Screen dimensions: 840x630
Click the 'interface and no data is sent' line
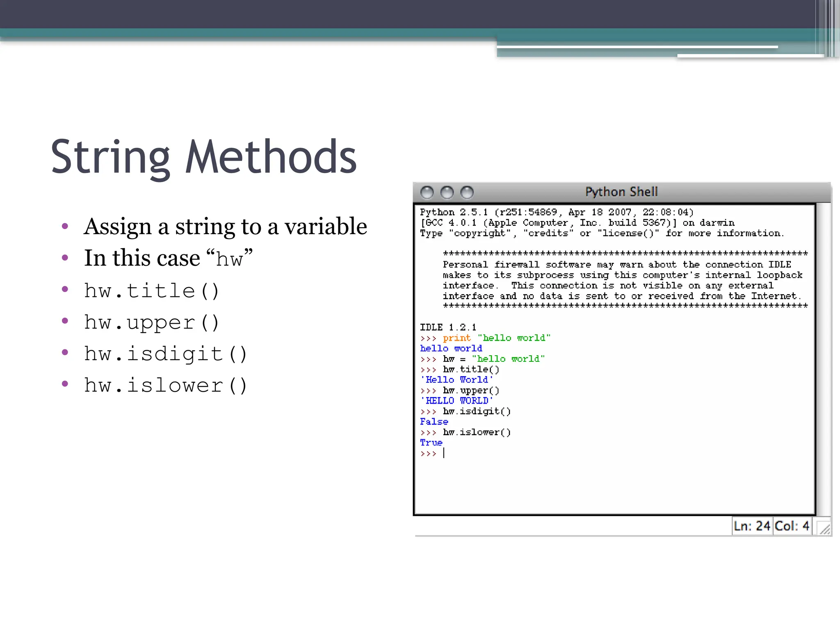[622, 296]
